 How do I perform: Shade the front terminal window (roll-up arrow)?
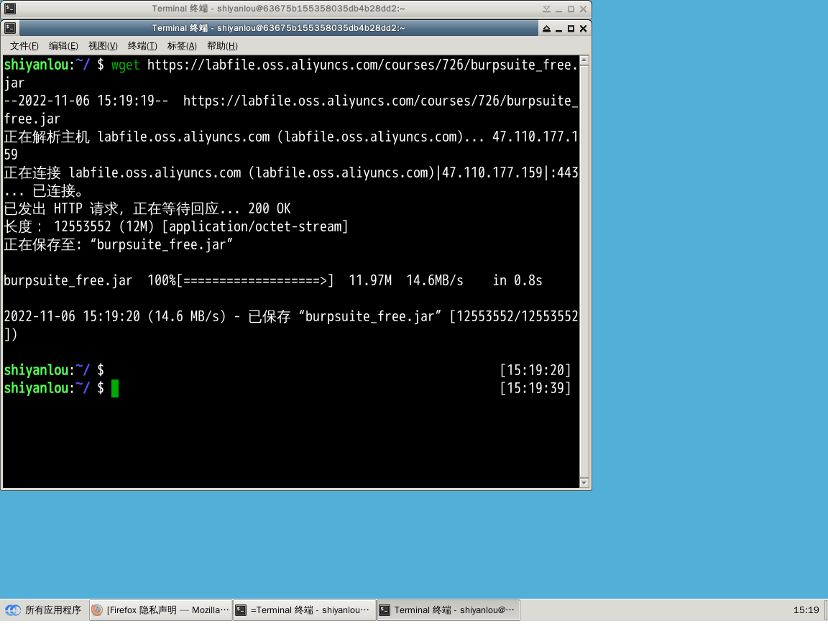click(546, 29)
